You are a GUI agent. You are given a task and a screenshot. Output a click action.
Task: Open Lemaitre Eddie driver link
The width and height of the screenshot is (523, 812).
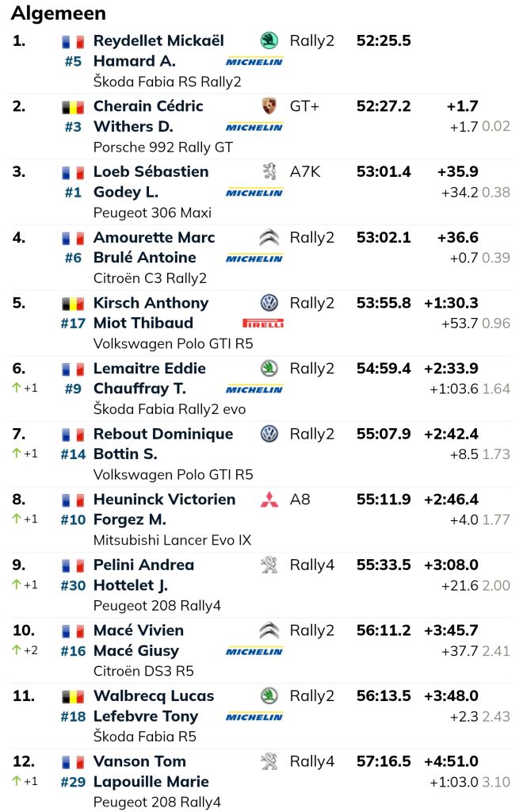tap(150, 368)
